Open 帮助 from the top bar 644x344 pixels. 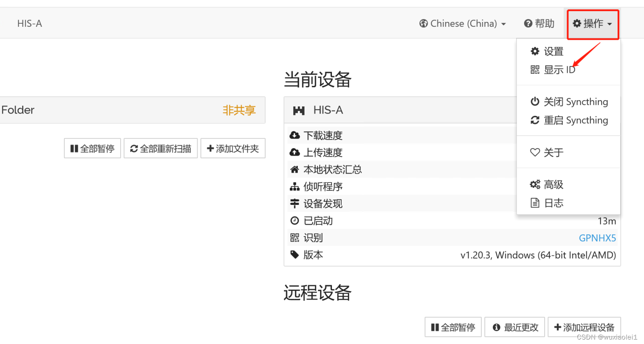point(539,24)
